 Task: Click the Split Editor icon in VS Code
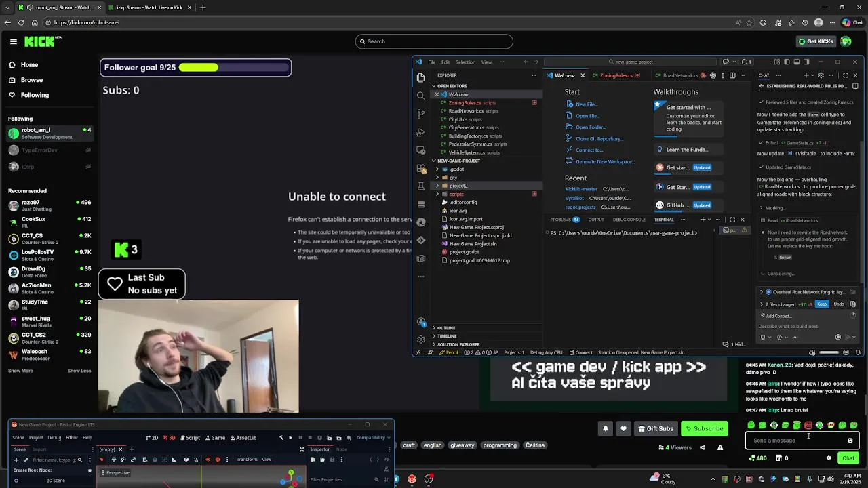point(732,75)
